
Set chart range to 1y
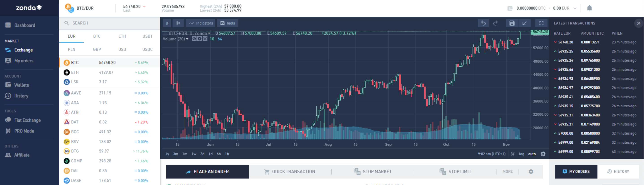(x=167, y=154)
